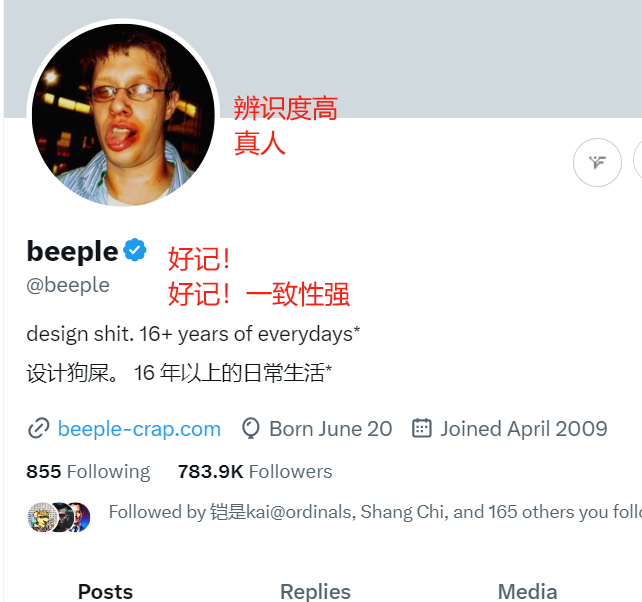Switch to the Media tab
The width and height of the screenshot is (642, 602).
click(x=527, y=592)
